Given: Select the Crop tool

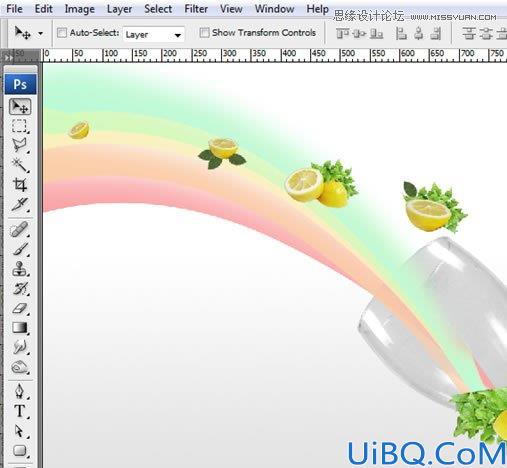Looking at the screenshot, I should (x=19, y=185).
